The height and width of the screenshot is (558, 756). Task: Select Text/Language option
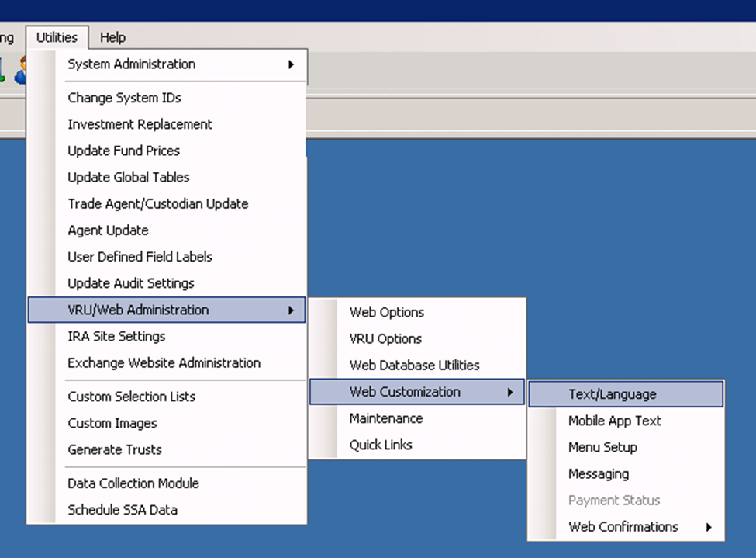[x=626, y=394]
